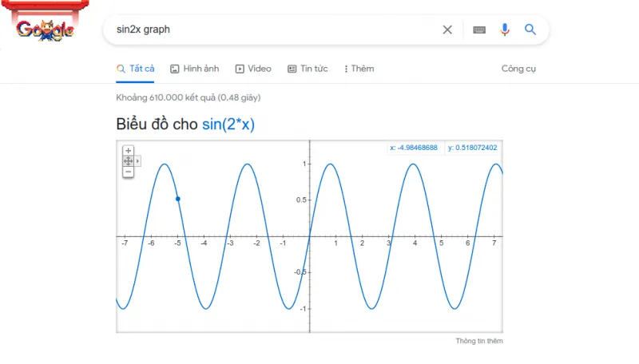Expand the pan control side arrow
639x364 pixels.
click(137, 161)
